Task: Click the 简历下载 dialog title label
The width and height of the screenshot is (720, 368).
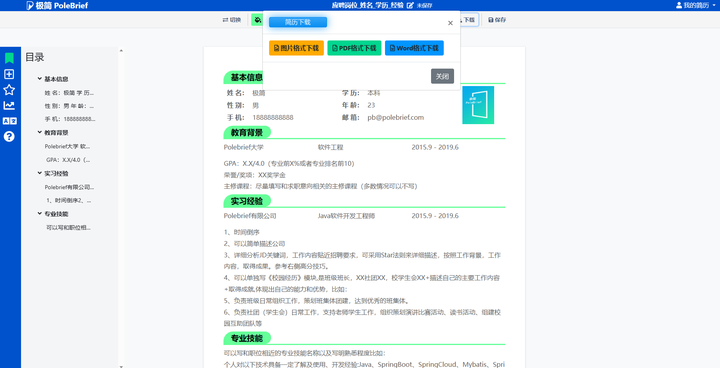Action: pyautogui.click(x=298, y=22)
